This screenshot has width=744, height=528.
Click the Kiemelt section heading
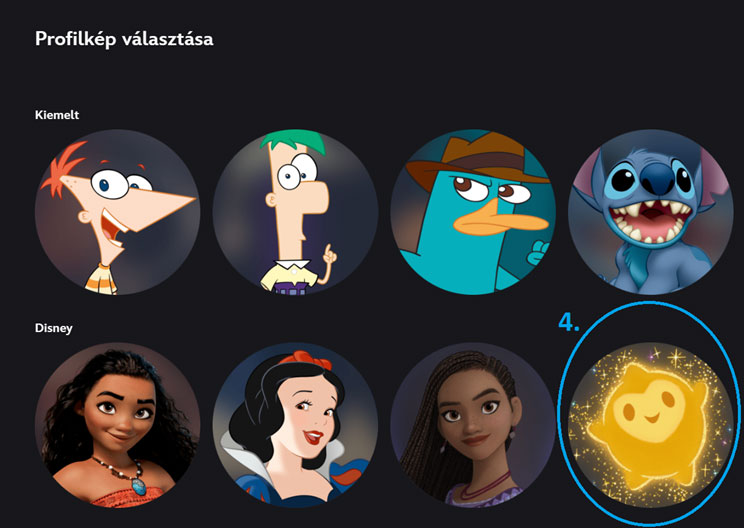[57, 115]
